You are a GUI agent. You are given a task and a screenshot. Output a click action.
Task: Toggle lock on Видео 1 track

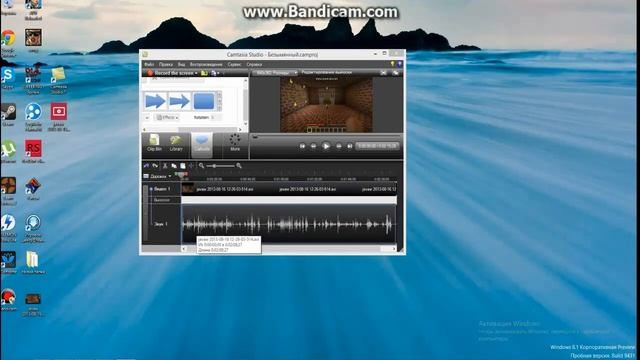(x=151, y=189)
